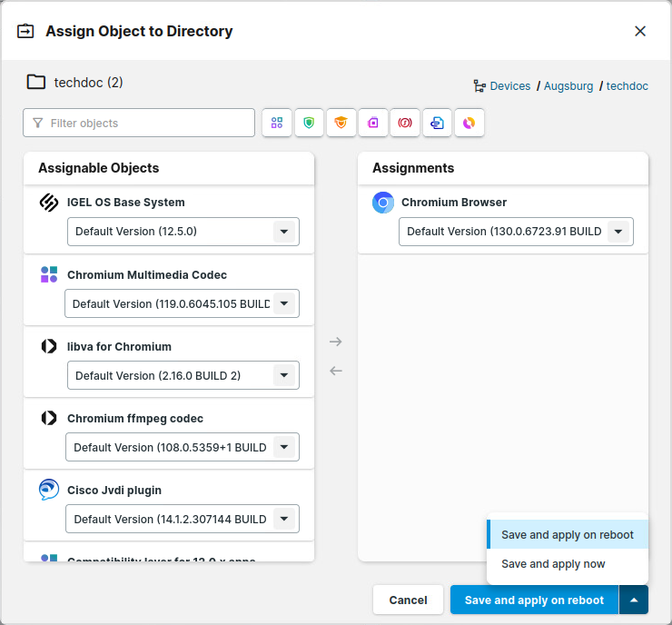Screen dimensions: 672x625
Task: Toggle the blue file filter icon
Action: pyautogui.click(x=437, y=123)
